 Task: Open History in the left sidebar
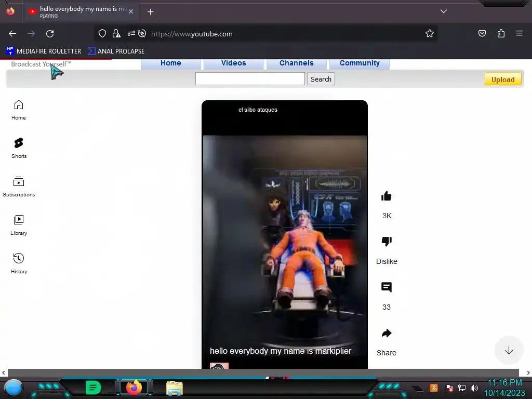[x=19, y=263]
